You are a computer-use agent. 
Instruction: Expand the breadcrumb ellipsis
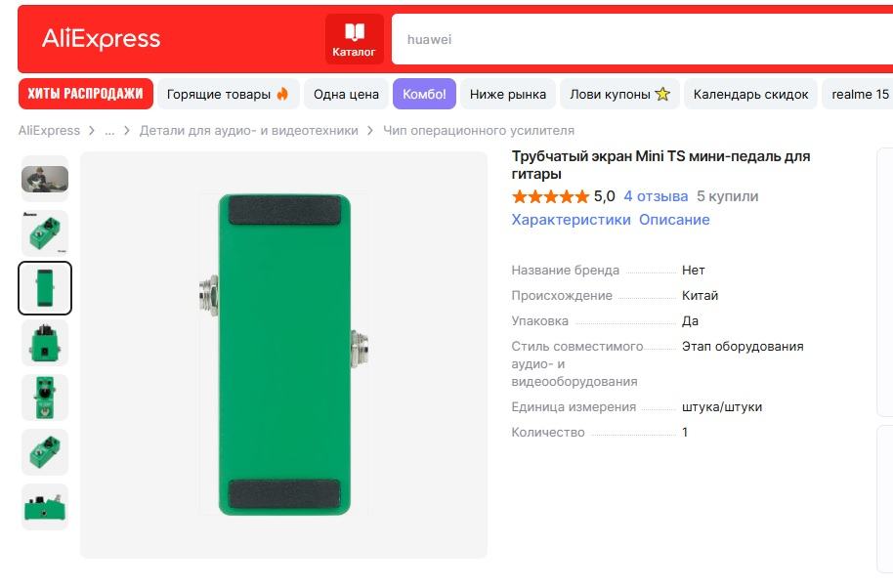(x=109, y=130)
